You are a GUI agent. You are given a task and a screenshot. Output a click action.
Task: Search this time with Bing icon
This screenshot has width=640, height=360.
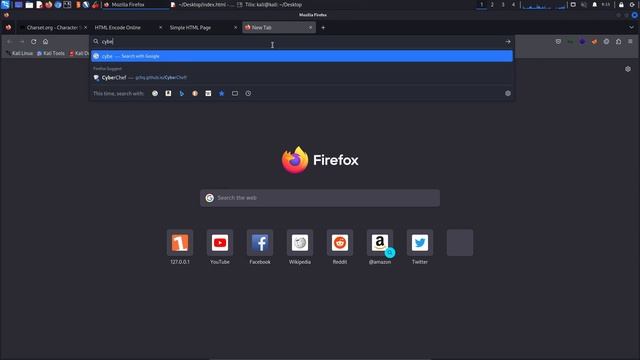182,93
